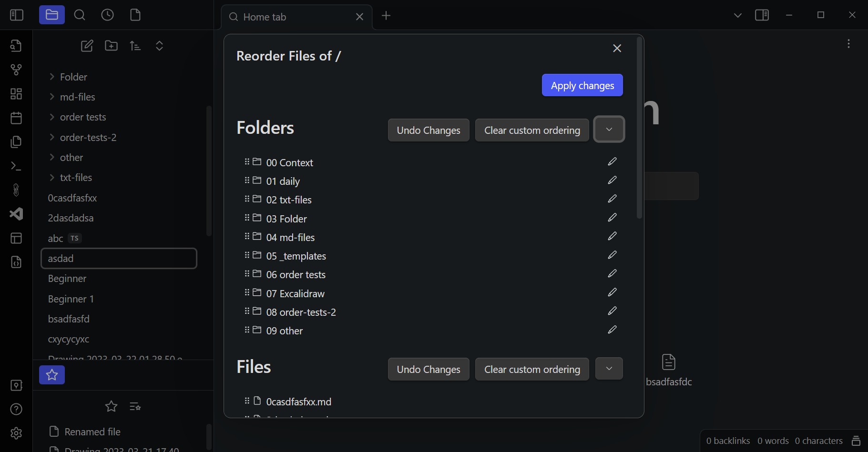The width and height of the screenshot is (868, 452).
Task: Open the file explorer tab icon
Action: coord(52,15)
